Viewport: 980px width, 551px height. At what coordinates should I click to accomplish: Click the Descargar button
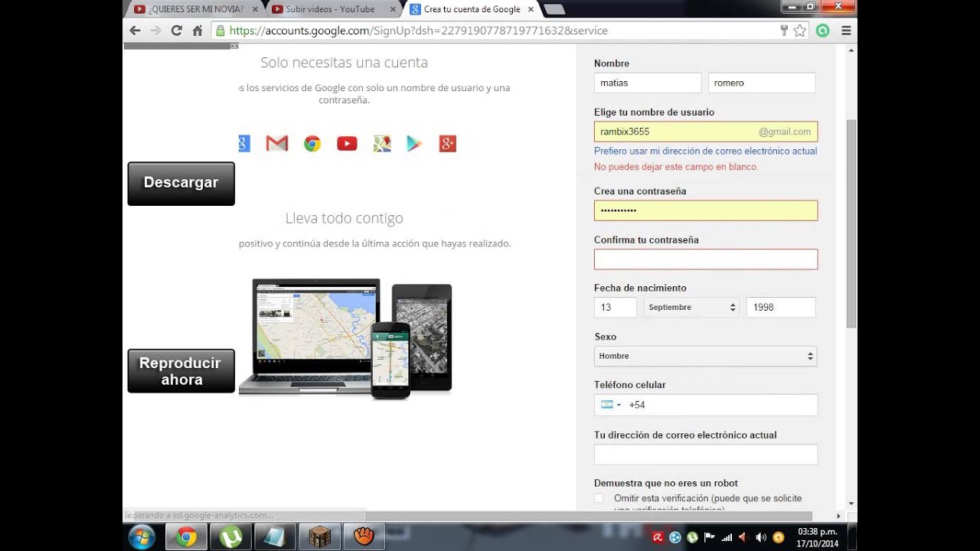coord(181,183)
